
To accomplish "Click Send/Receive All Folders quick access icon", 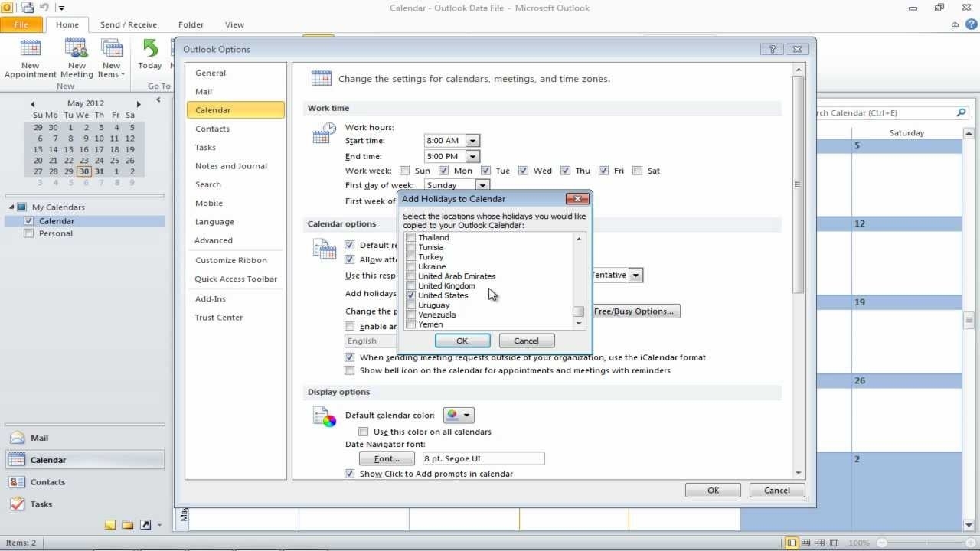I will pyautogui.click(x=28, y=8).
